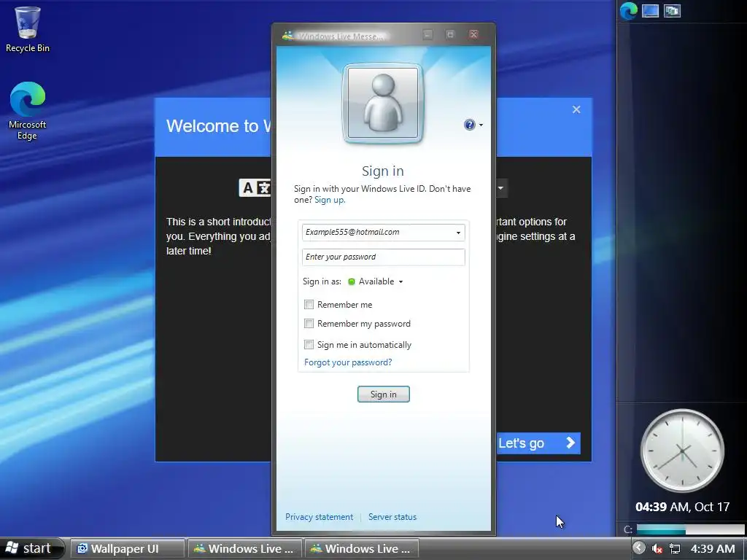The image size is (747, 560).
Task: Expand the arrow next to the help icon
Action: (481, 125)
